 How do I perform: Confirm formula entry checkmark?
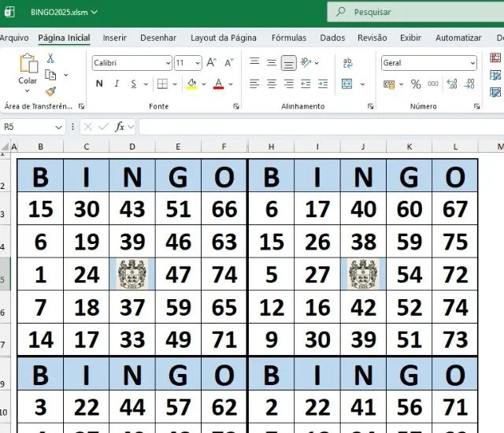click(103, 127)
